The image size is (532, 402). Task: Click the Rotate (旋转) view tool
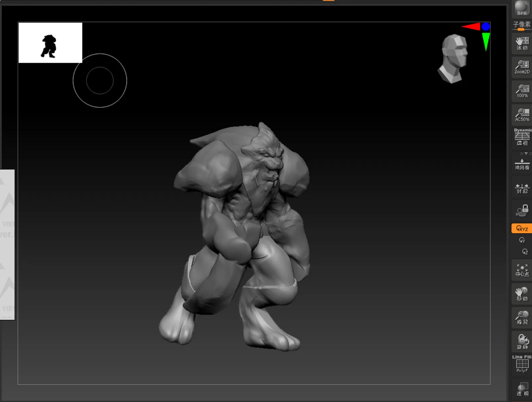[522, 341]
